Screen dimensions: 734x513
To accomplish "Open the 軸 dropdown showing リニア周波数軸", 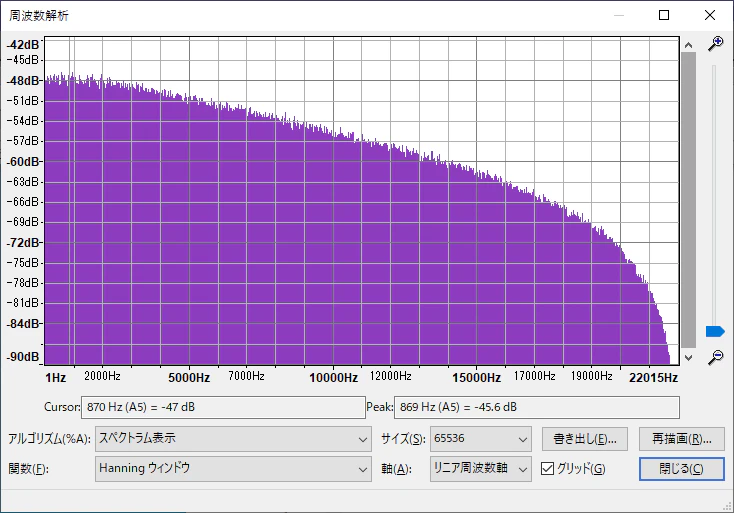I will (481, 469).
